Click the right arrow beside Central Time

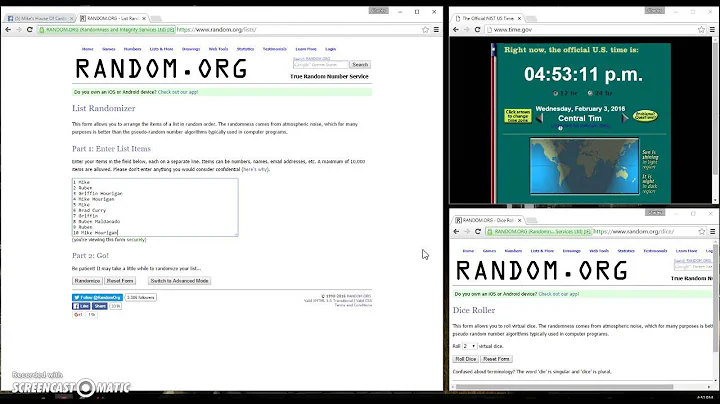(624, 118)
